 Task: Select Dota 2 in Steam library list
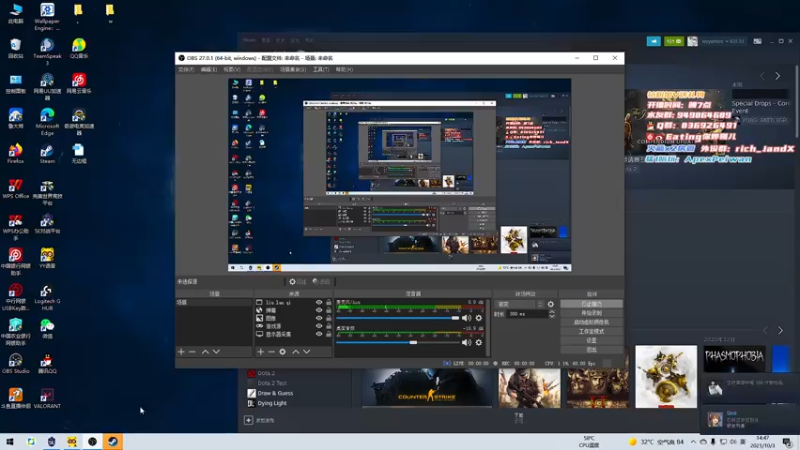point(266,373)
